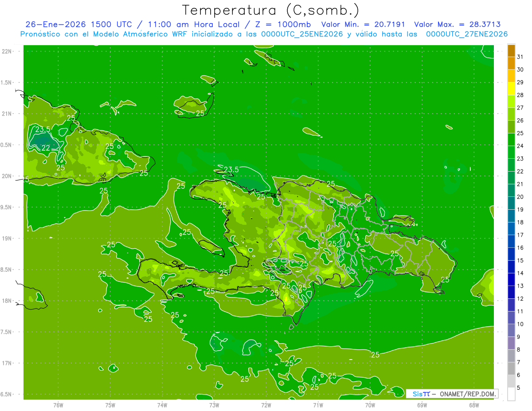Click the SisTT - ONAMET/REP.DOM. logo box
The image size is (532, 411).
pyautogui.click(x=452, y=394)
